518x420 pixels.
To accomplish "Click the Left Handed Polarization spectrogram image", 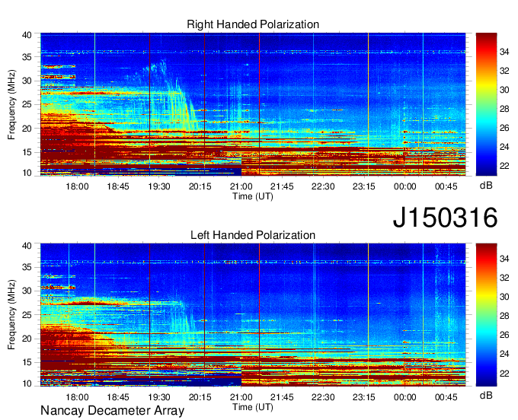I will click(253, 315).
